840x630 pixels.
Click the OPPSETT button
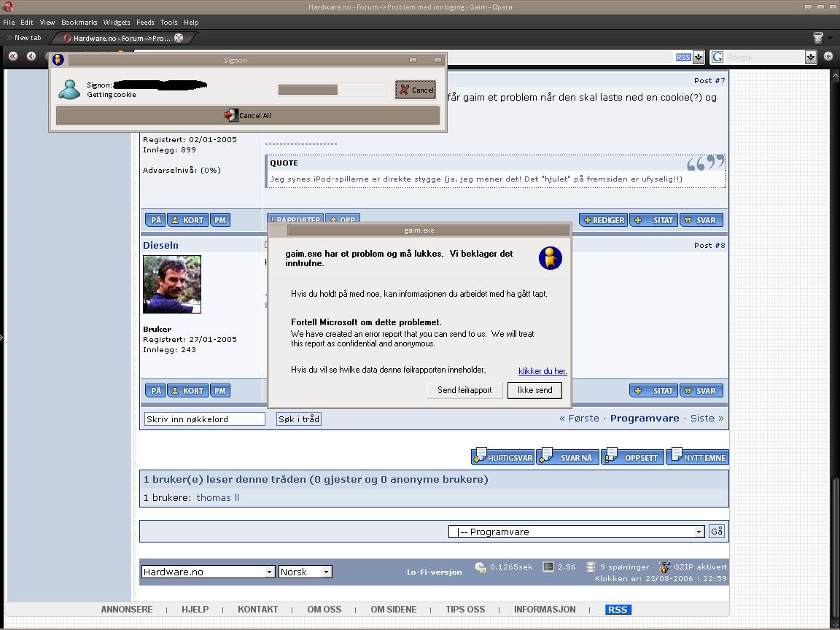(633, 457)
